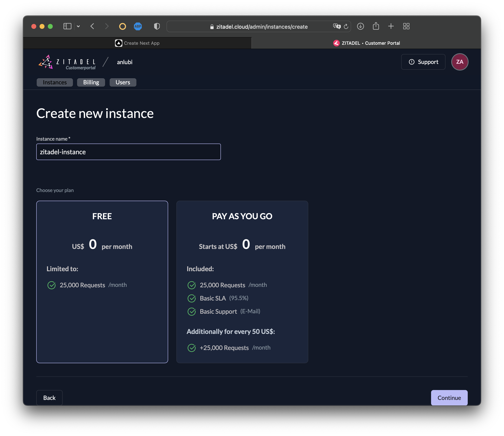The width and height of the screenshot is (504, 436).
Task: Click the Continue button
Action: (x=449, y=397)
